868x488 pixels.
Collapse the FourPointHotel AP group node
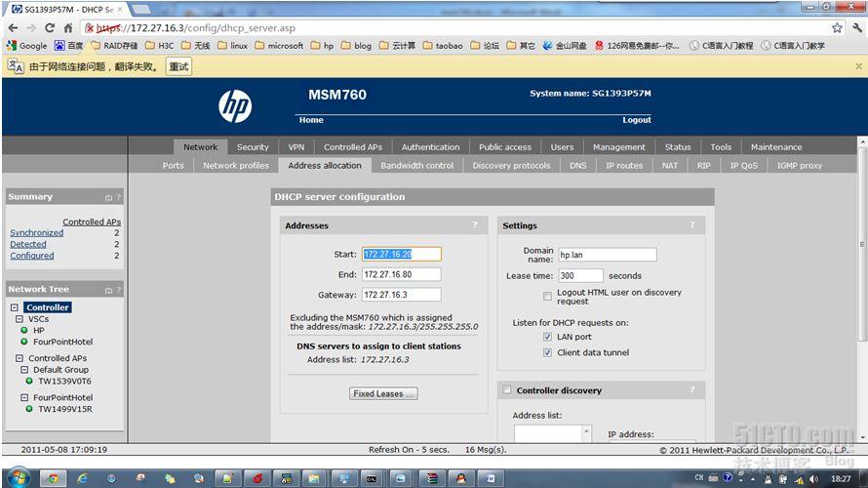(24, 397)
